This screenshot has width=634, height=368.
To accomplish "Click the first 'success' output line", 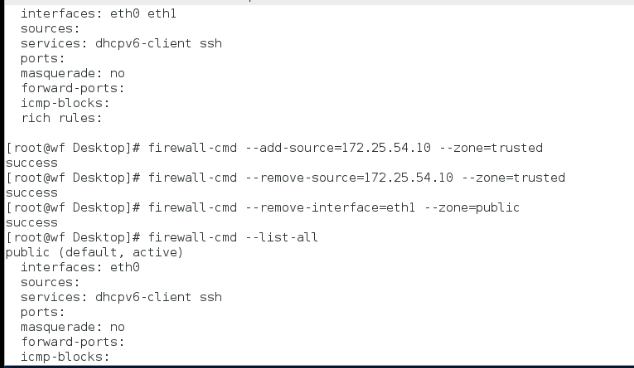I will [32, 163].
